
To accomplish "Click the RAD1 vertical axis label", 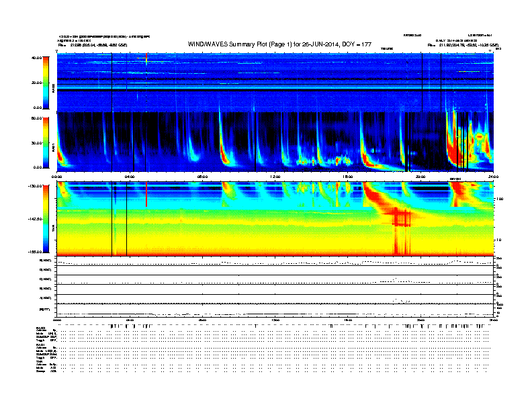I will point(53,148).
